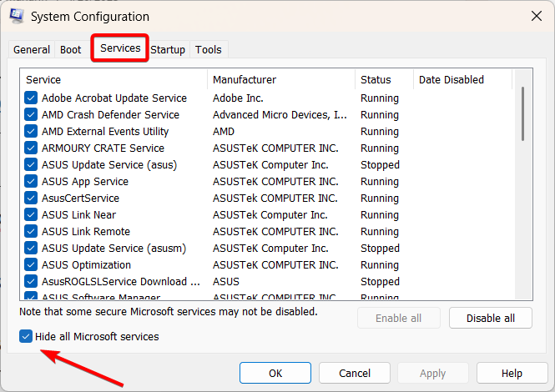This screenshot has width=555, height=392.
Task: Uncheck ASUS Link Remote checkbox
Action: tap(31, 231)
